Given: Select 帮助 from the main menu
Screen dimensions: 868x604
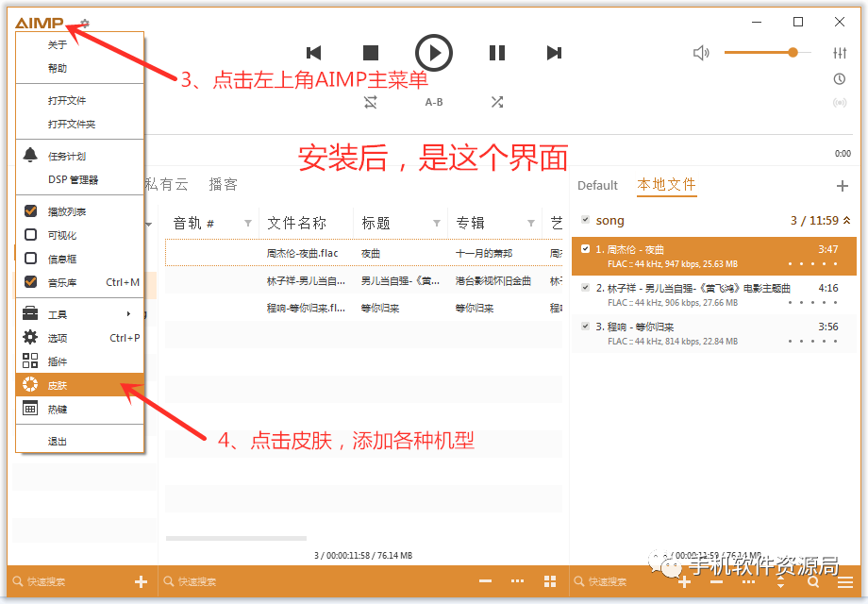Looking at the screenshot, I should (x=79, y=68).
